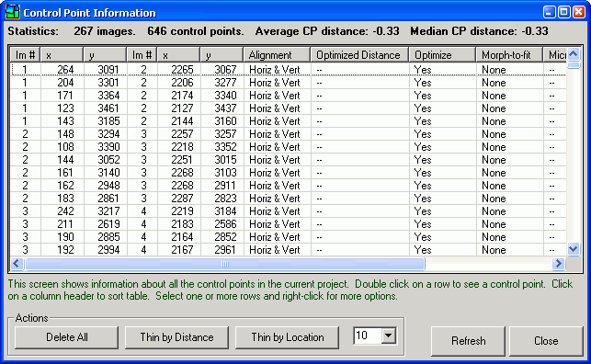591x364 pixels.
Task: Select the row with y value 3185
Action: (x=289, y=121)
